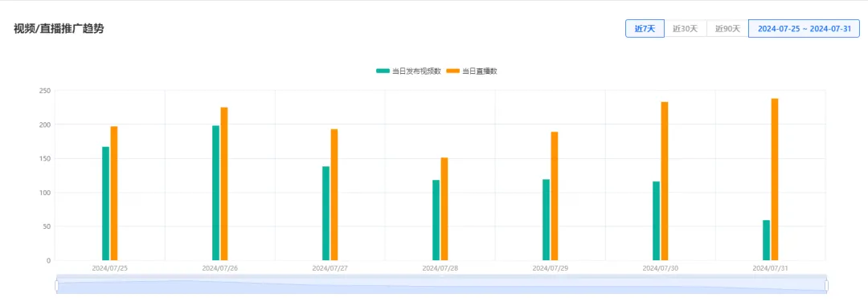Click the middle of the data zoom bar
This screenshot has width=868, height=302.
click(x=442, y=285)
